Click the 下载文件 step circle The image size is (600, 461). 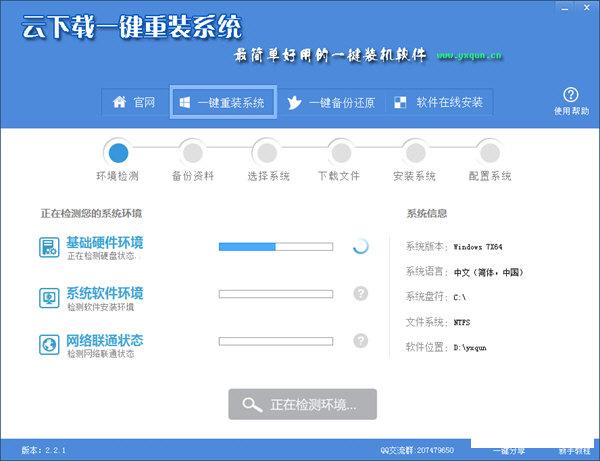pyautogui.click(x=340, y=152)
